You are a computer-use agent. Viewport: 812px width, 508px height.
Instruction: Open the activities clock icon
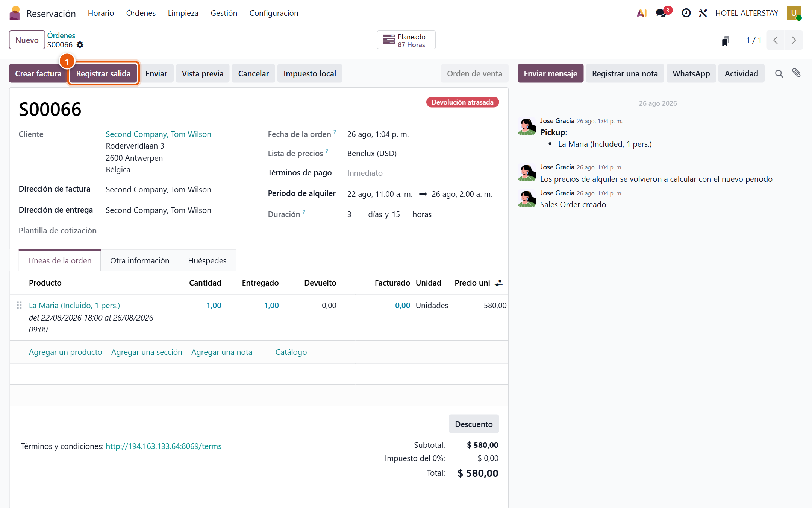pyautogui.click(x=686, y=13)
